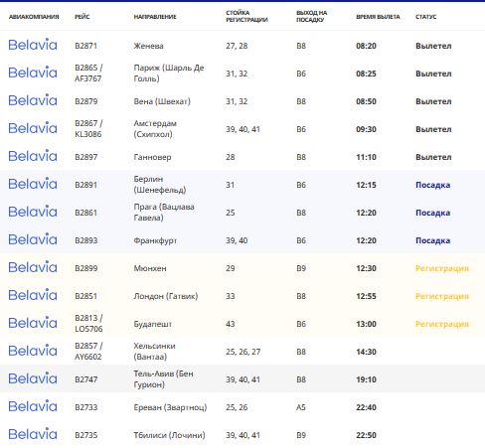Select flight number B2867 / KL3086
The image size is (485, 448).
(88, 129)
